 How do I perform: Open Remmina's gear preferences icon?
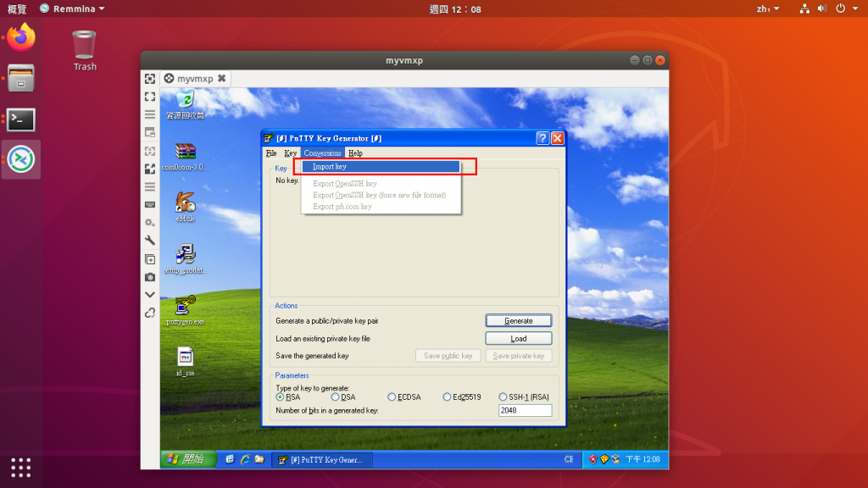(x=150, y=223)
